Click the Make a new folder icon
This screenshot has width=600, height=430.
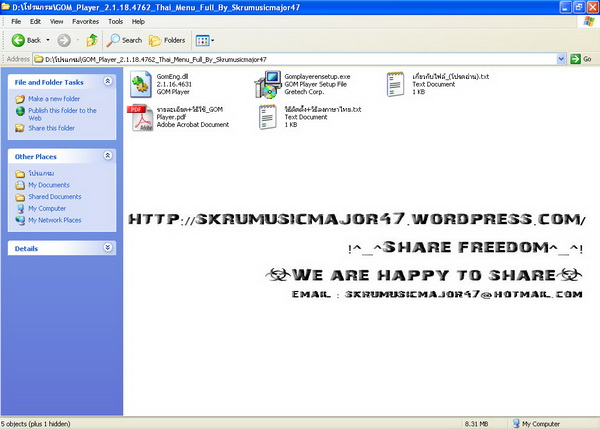point(20,99)
